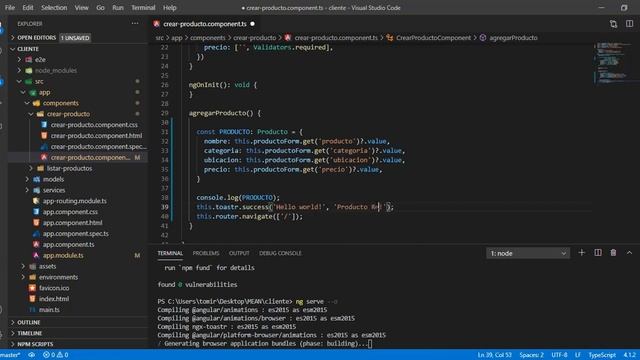The image size is (640, 360).
Task: Switch to the Output panel tab
Action: pos(239,253)
